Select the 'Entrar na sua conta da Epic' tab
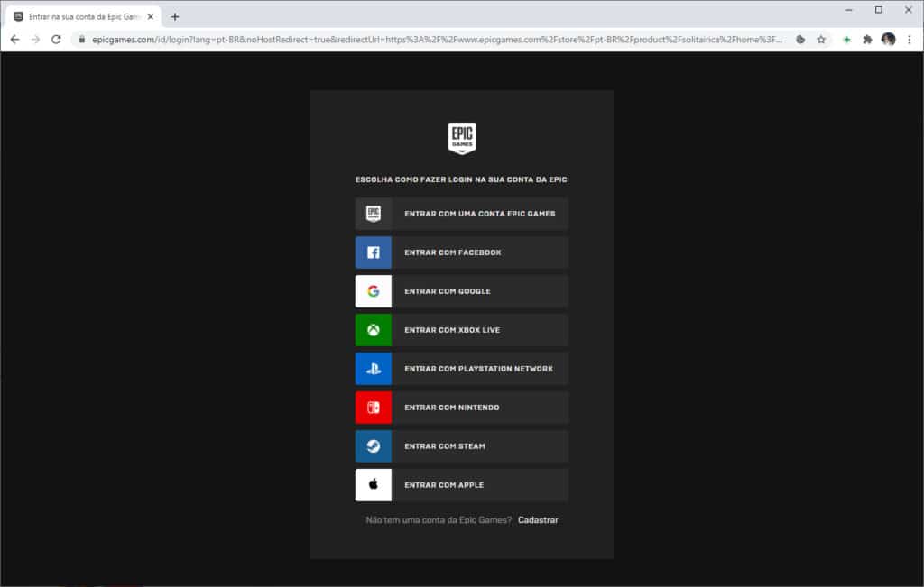 pyautogui.click(x=82, y=16)
